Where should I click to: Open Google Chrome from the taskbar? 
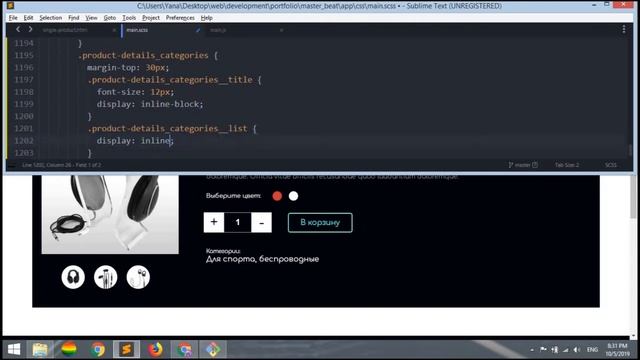pos(98,349)
